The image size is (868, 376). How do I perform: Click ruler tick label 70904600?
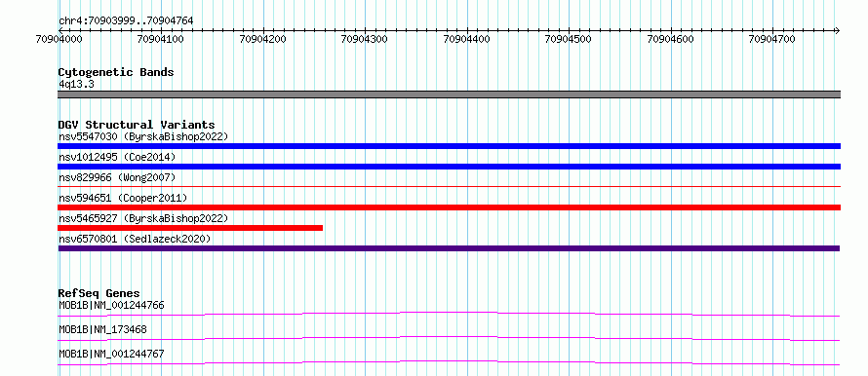coord(671,39)
